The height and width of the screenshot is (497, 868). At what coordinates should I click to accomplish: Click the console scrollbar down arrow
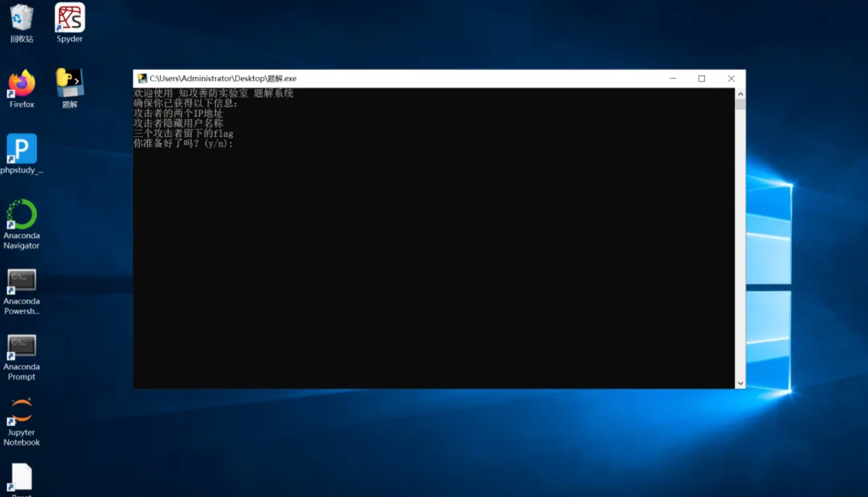click(740, 383)
